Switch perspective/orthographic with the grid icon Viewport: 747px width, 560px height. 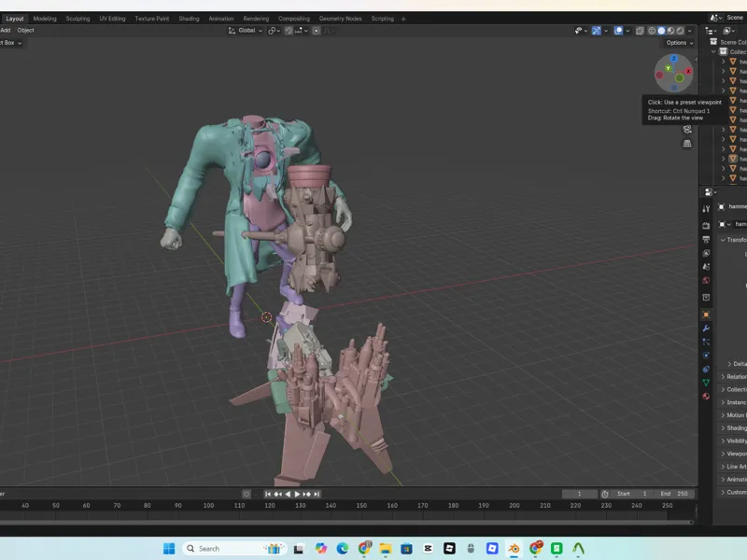pyautogui.click(x=687, y=144)
